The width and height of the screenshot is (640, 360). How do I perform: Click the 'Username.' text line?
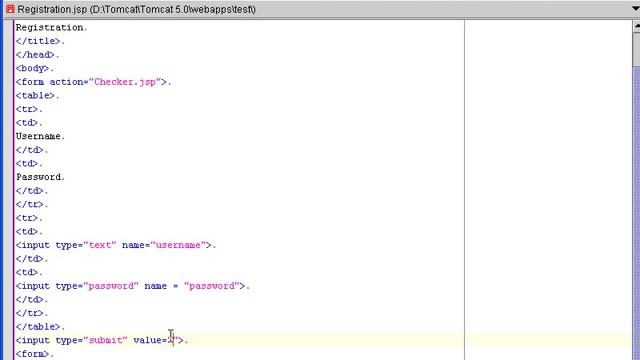40,136
